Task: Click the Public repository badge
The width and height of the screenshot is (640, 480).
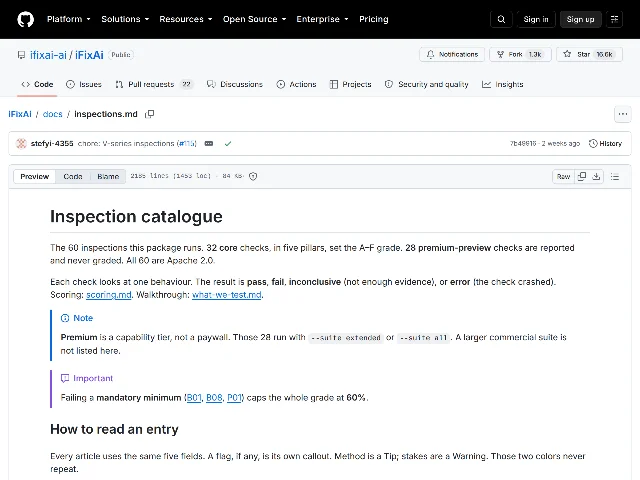Action: [x=121, y=55]
